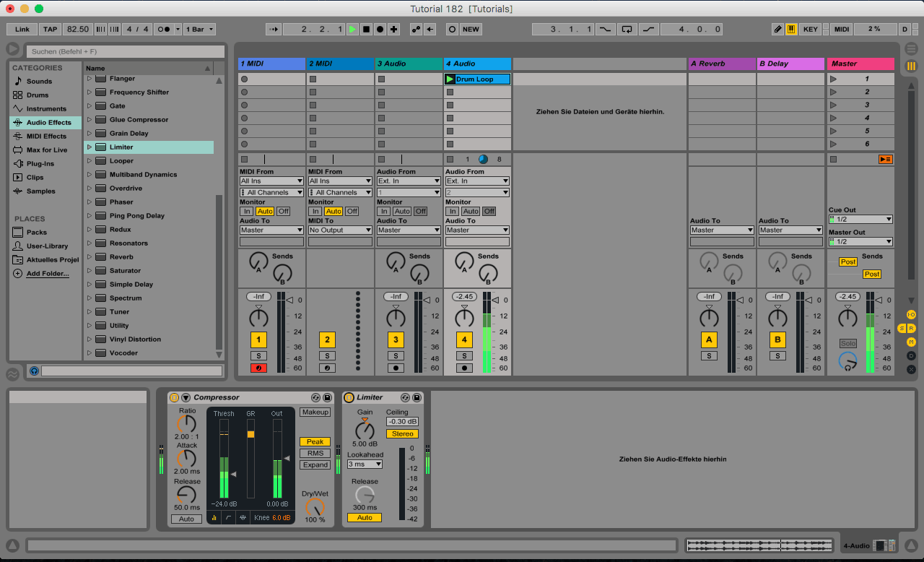Open track 1 MIDI From input menu
Viewport: 924px width, 562px height.
click(x=271, y=181)
